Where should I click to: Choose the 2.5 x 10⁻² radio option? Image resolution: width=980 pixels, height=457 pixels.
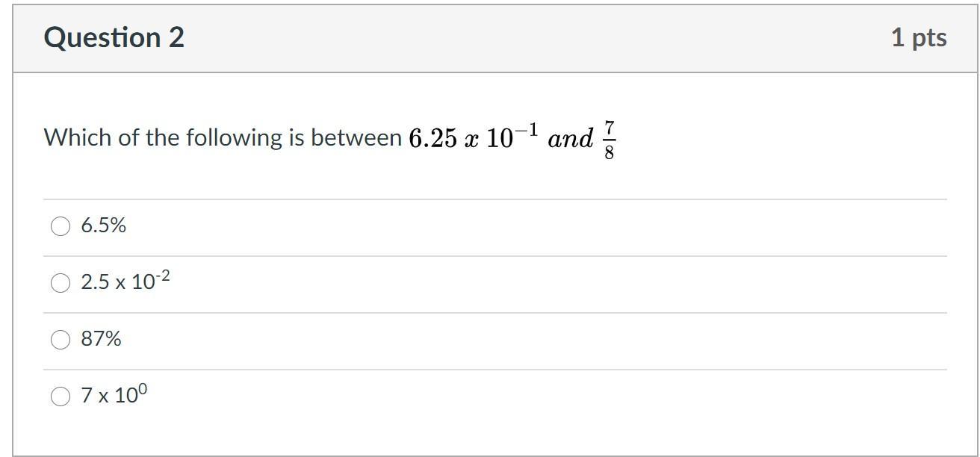(x=61, y=282)
